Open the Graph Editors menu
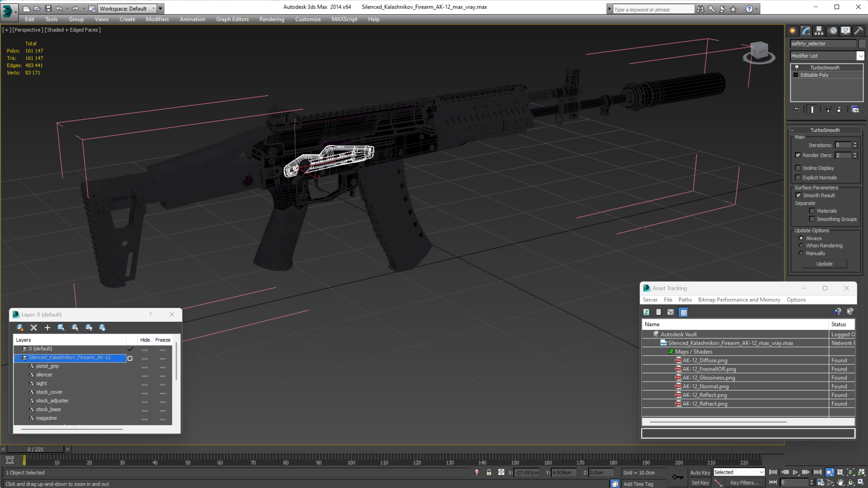The height and width of the screenshot is (488, 868). (232, 19)
